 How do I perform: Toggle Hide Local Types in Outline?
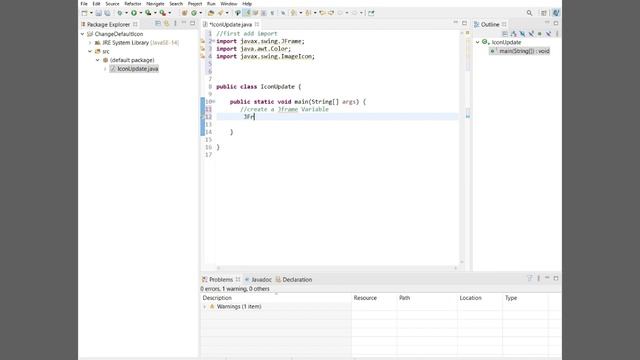pos(549,34)
